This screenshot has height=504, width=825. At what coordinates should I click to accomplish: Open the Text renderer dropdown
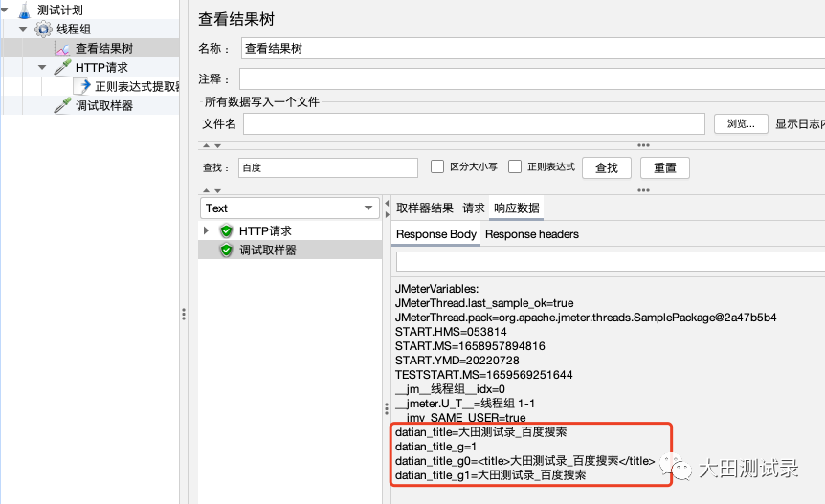[x=289, y=208]
